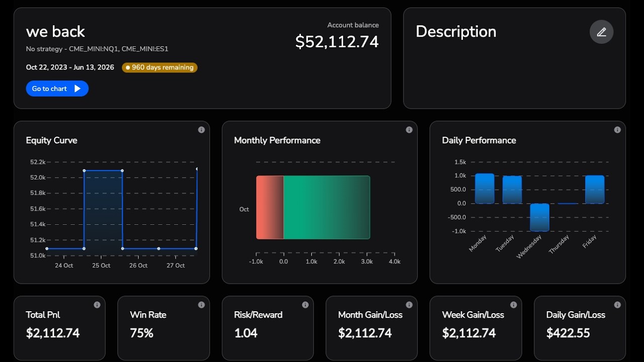Click the Win Rate value 75%
This screenshot has height=362, width=644.
click(142, 333)
